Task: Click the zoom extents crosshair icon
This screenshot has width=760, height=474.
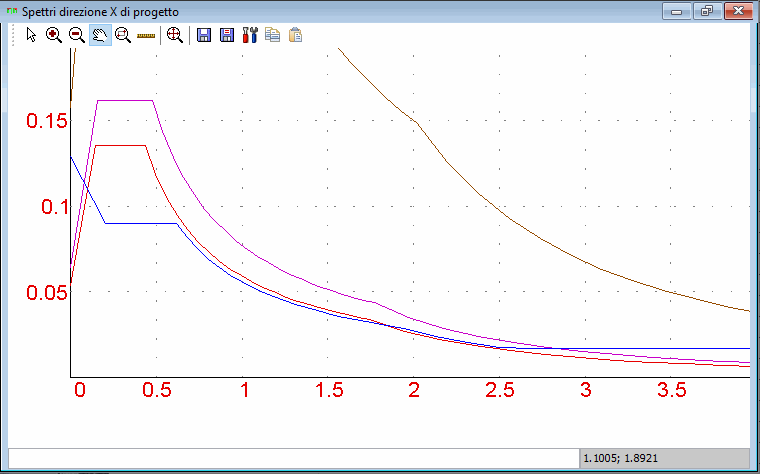Action: [175, 35]
